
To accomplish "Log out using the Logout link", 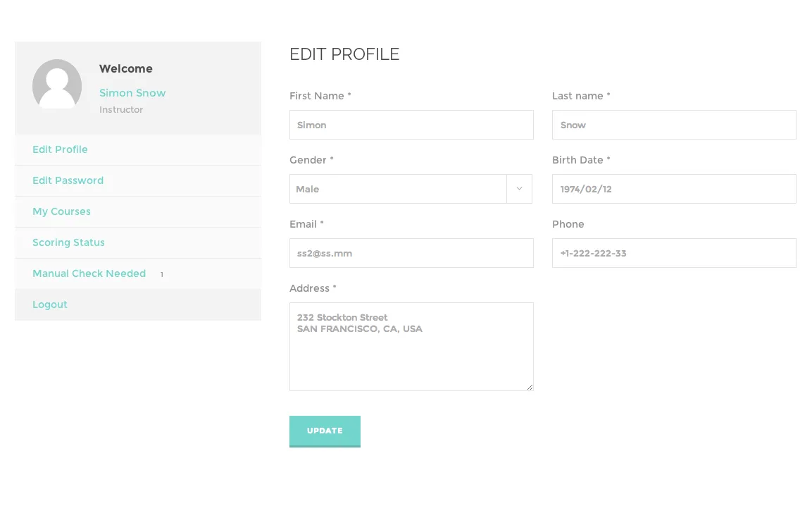I will coord(50,304).
